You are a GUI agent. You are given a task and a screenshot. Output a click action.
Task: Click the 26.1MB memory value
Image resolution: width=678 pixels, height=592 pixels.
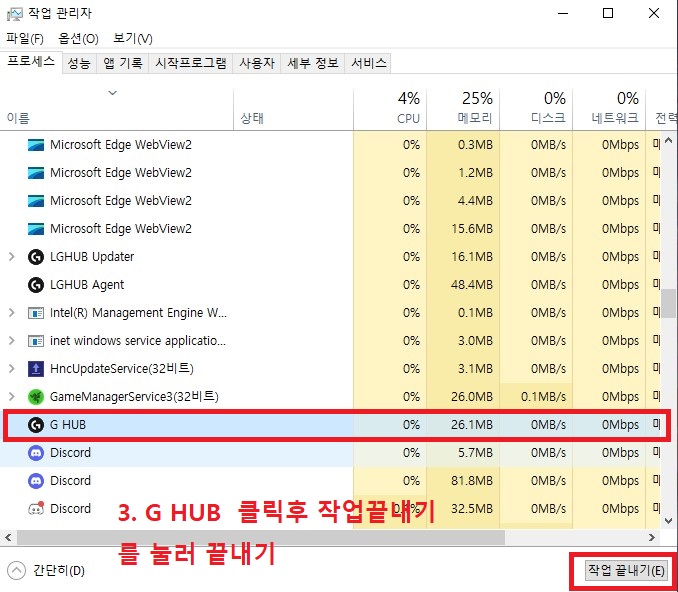pos(472,425)
